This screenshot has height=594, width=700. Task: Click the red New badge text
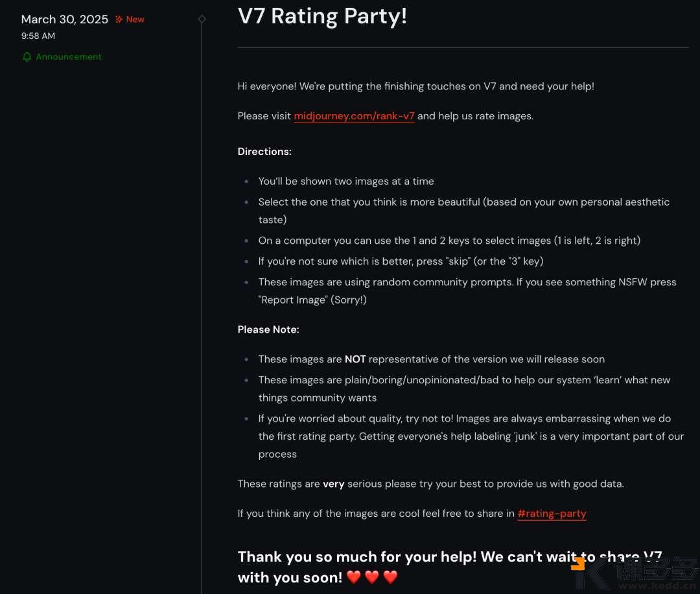tap(135, 19)
